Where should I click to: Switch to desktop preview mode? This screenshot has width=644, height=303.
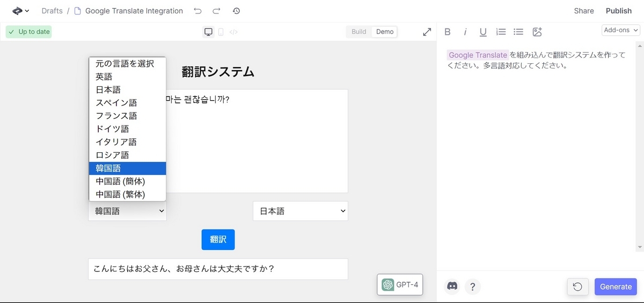tap(209, 32)
